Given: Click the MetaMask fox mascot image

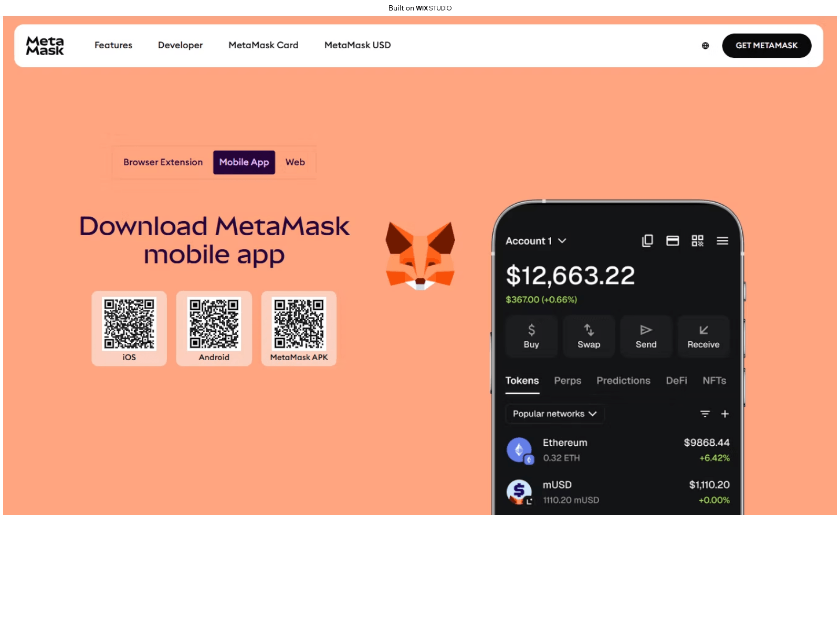Looking at the screenshot, I should [420, 256].
